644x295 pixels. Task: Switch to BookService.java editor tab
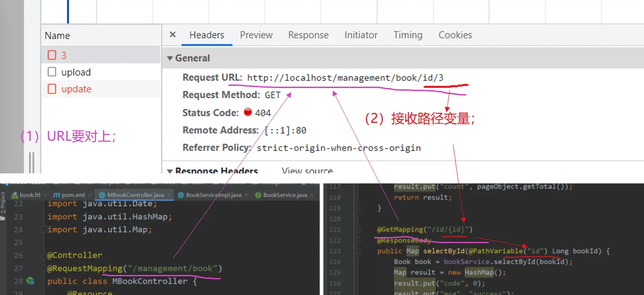pyautogui.click(x=285, y=195)
